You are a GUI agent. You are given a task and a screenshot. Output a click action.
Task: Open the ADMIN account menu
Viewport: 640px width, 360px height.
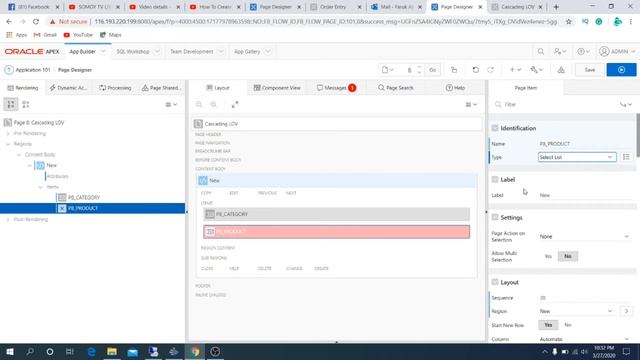(x=617, y=51)
